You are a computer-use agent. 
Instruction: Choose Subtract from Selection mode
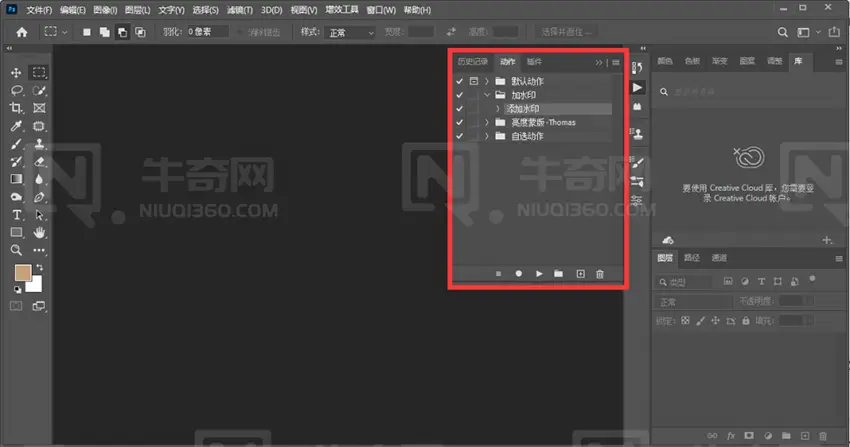point(123,33)
